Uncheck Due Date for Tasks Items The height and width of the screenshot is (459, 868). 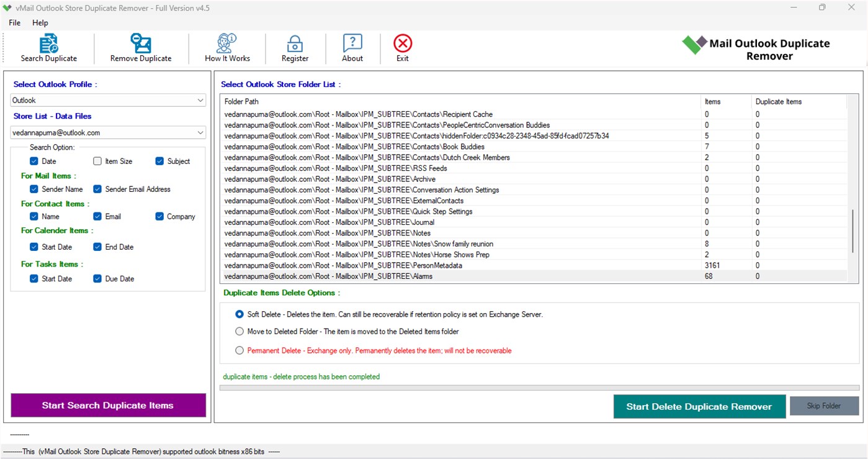[97, 278]
